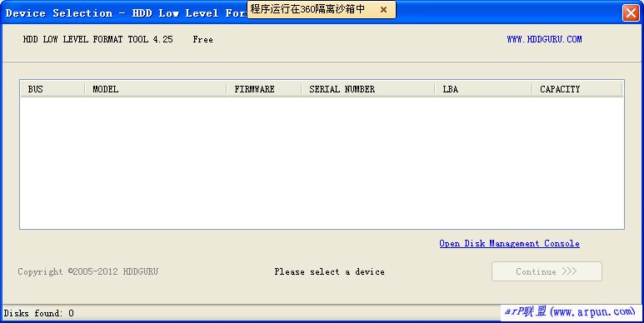Open the WWW.HDDGURU.COM link
Screen dimensions: 644x323
[544, 39]
